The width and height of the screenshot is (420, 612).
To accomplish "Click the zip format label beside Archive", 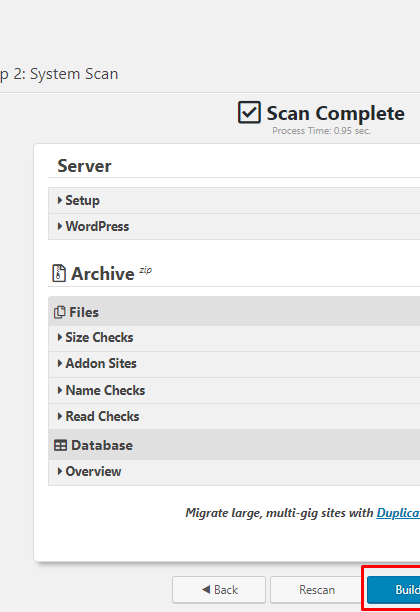I will pos(146,270).
